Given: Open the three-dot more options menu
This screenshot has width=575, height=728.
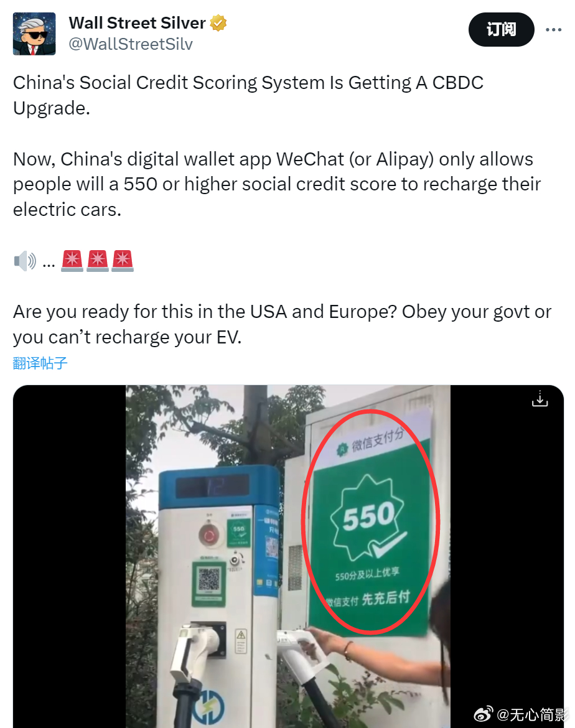Looking at the screenshot, I should point(553,30).
